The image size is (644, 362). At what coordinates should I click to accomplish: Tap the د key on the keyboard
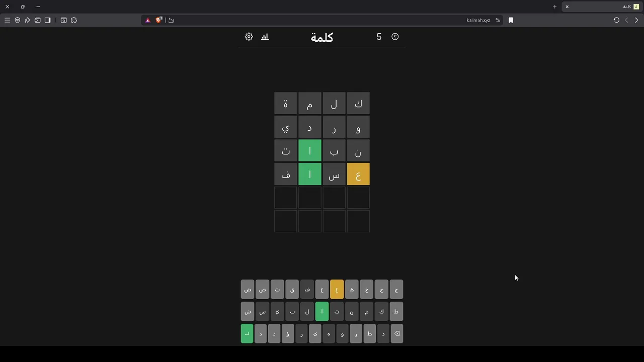tap(383, 333)
